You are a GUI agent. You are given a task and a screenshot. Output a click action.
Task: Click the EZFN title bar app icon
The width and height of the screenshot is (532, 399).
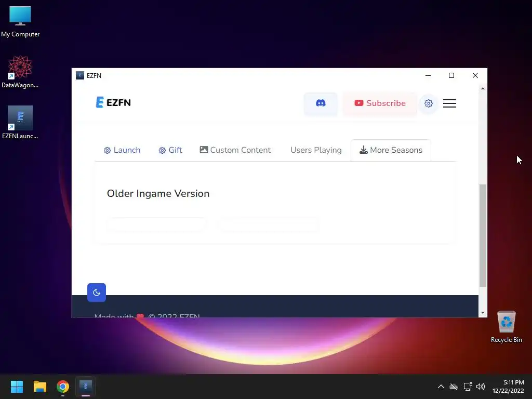click(79, 75)
